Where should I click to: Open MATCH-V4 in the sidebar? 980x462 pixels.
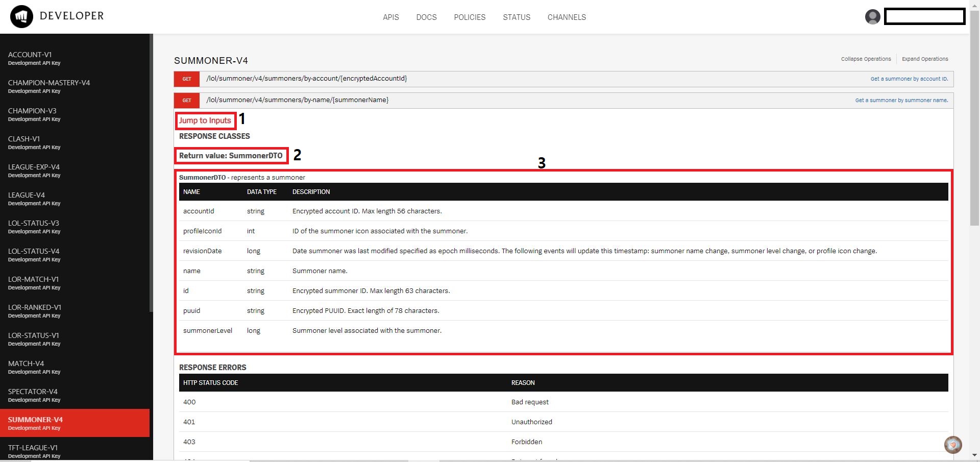coord(75,367)
